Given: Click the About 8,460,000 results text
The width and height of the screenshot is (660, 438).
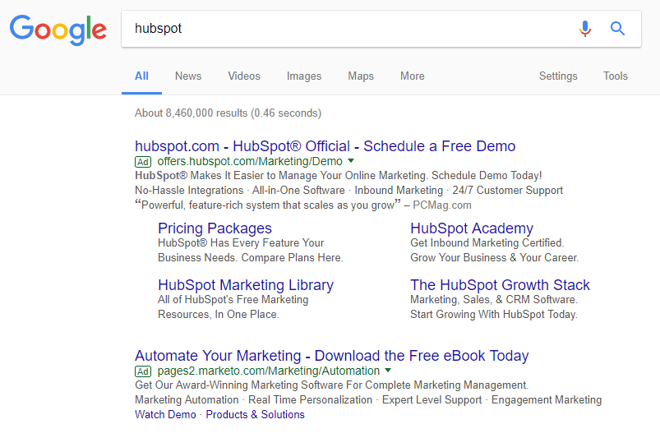Looking at the screenshot, I should point(228,113).
